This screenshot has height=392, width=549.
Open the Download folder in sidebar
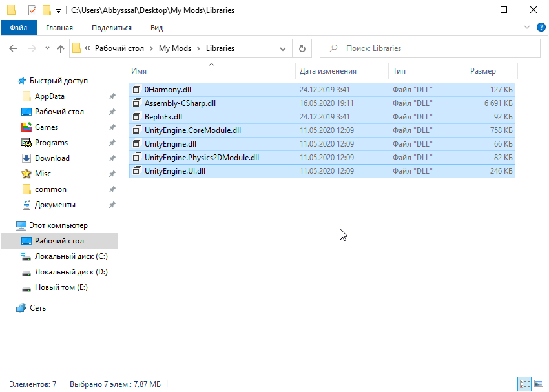pyautogui.click(x=52, y=158)
